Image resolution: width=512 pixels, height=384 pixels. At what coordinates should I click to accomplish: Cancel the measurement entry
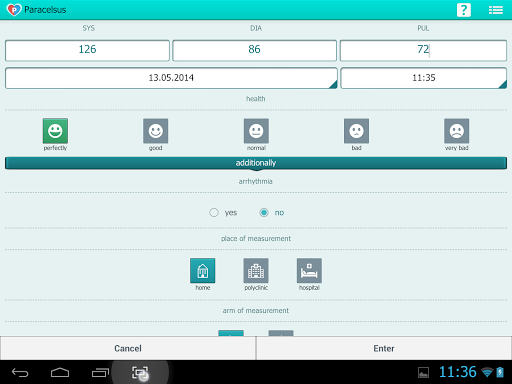[128, 348]
